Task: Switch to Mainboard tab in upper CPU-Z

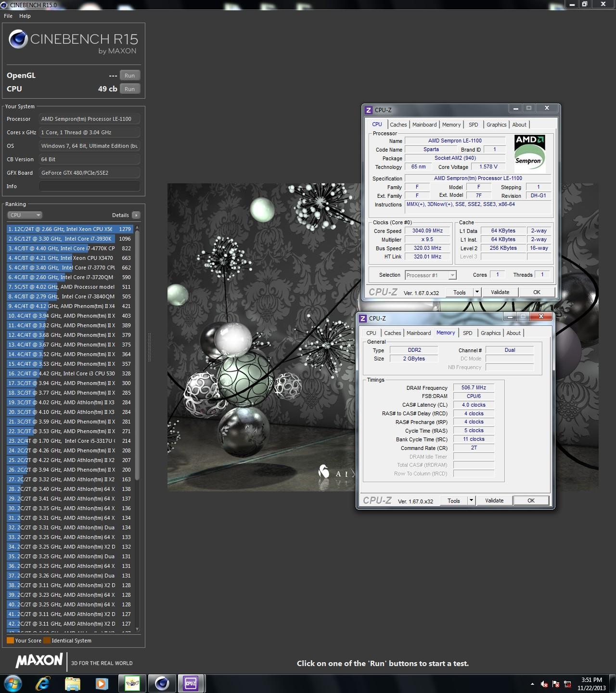Action: point(424,125)
